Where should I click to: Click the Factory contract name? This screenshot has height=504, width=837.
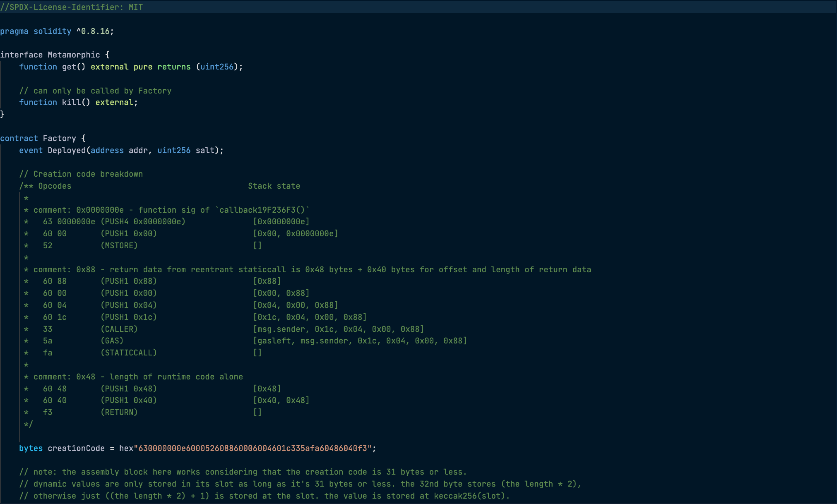pos(59,138)
